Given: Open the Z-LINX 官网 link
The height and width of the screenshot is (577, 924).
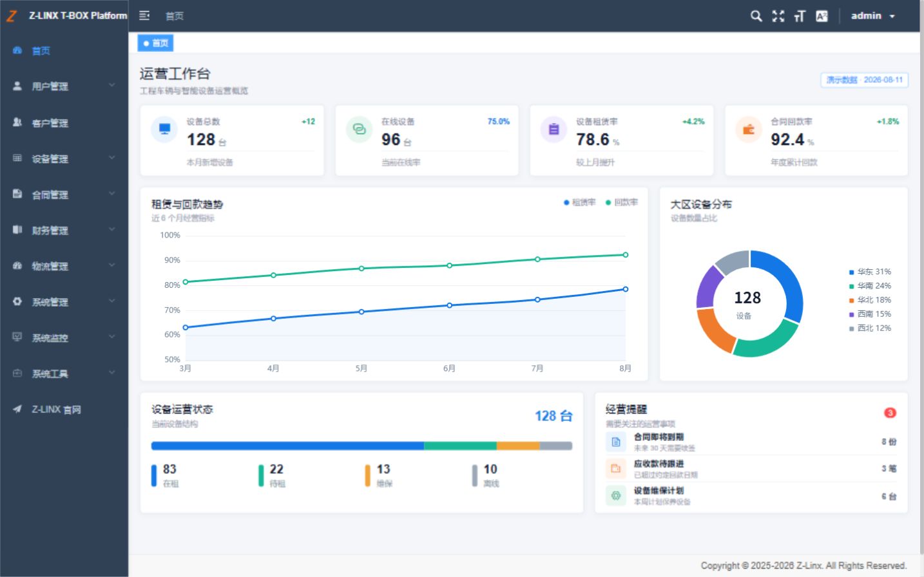Looking at the screenshot, I should (x=64, y=409).
